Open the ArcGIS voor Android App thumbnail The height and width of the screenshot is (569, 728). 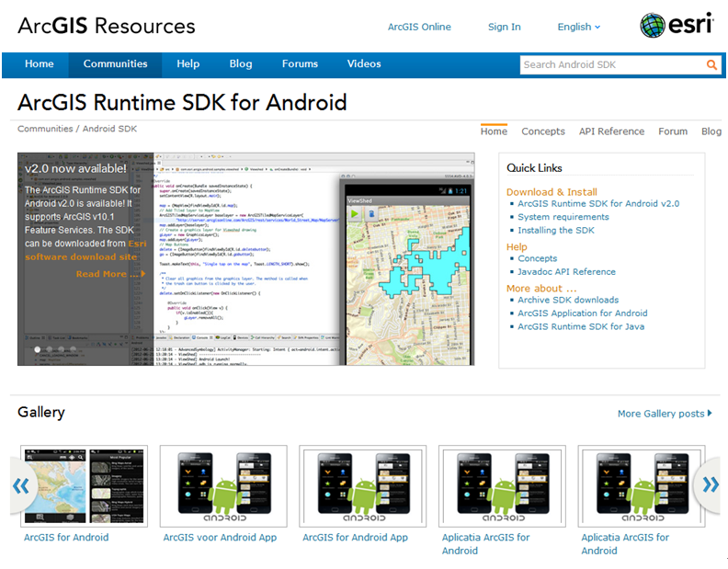click(223, 486)
